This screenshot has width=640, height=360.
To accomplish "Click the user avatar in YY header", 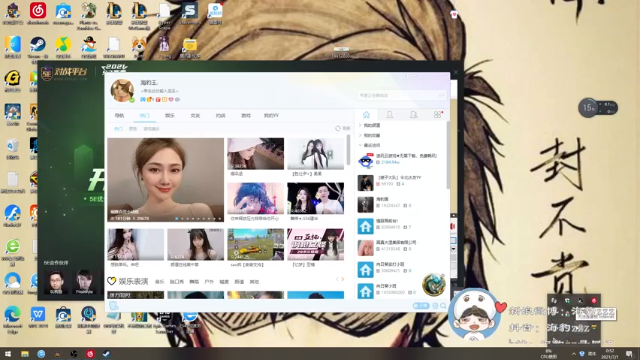I will tap(122, 90).
